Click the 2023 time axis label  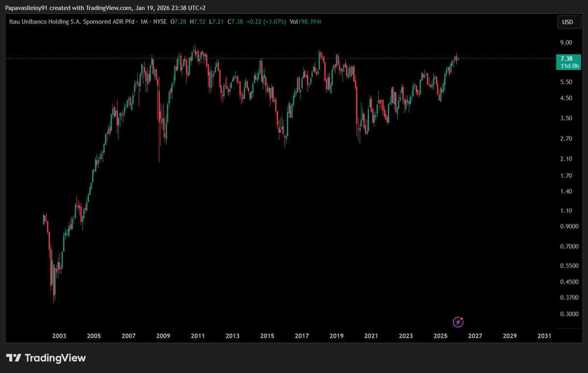[x=406, y=336]
